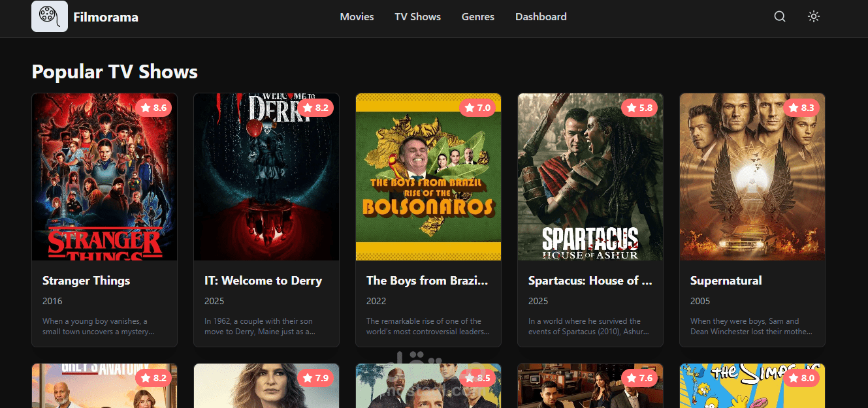Open the Stranger Things poster
The width and height of the screenshot is (868, 408).
coord(104,177)
